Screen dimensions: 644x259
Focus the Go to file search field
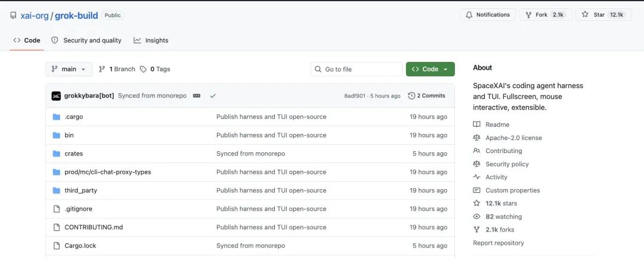(356, 69)
